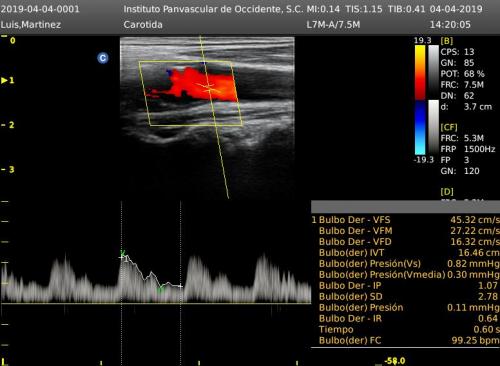Click the spectral Doppler baseline line
This screenshot has height=366, width=500.
(156, 303)
